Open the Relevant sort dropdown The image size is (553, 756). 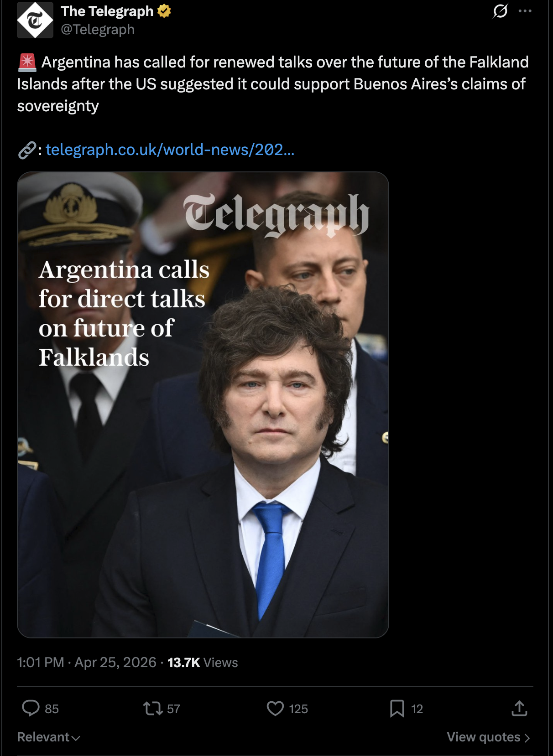(x=48, y=737)
